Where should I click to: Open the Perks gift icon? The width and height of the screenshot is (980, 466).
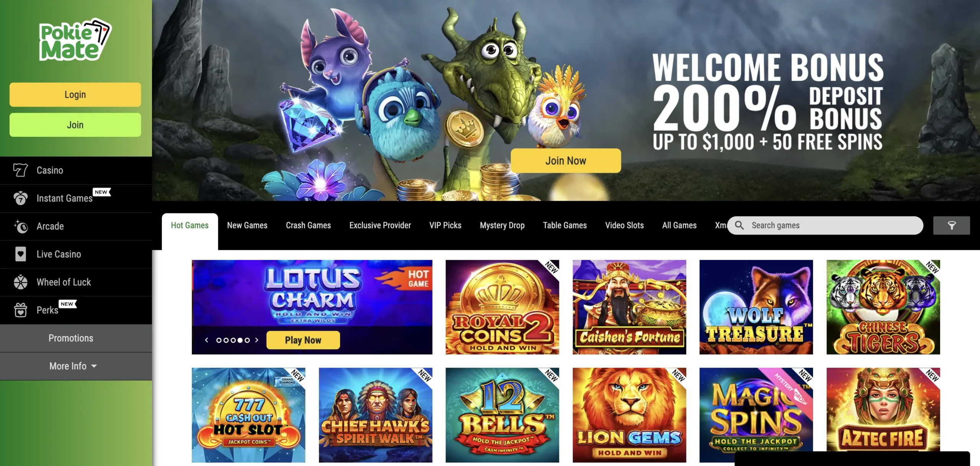(x=20, y=310)
